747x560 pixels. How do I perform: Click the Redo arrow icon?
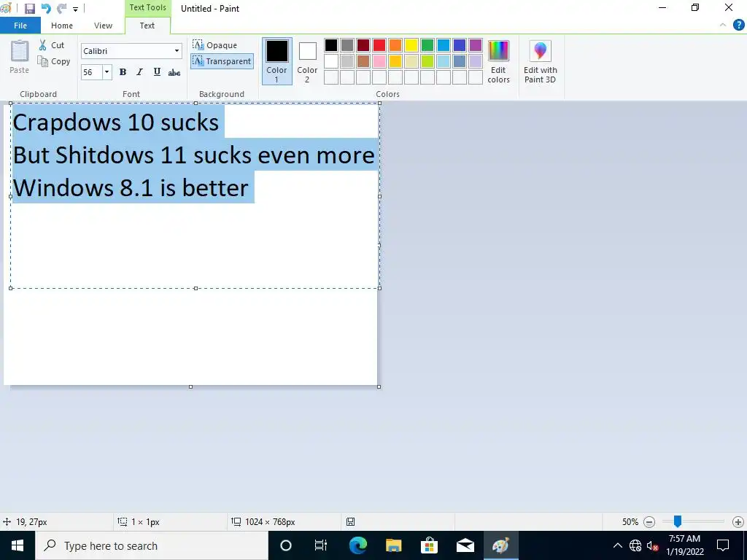tap(61, 9)
